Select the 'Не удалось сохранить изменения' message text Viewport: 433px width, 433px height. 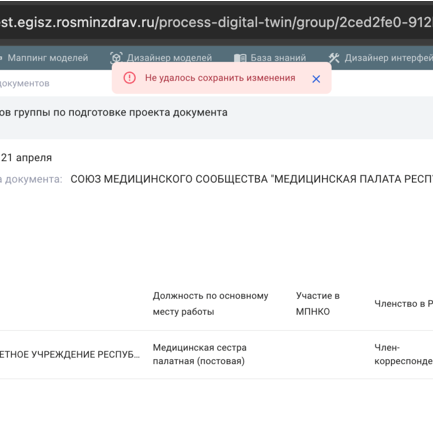220,78
